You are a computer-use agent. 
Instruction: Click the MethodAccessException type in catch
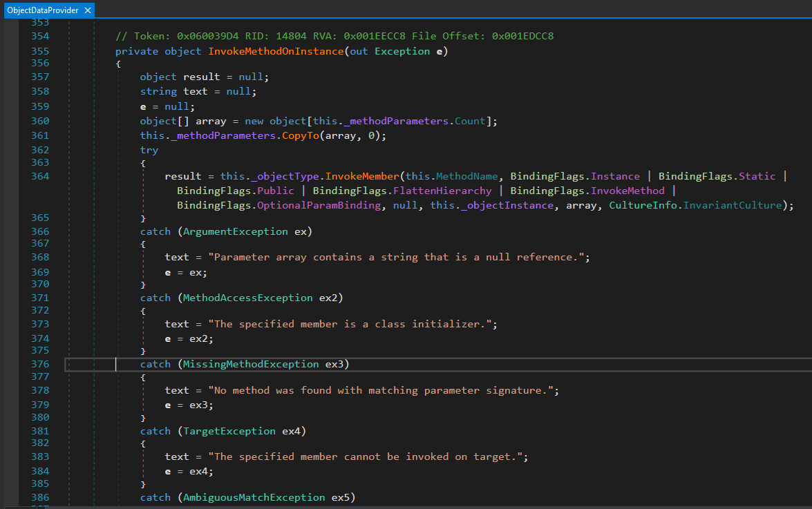[x=247, y=298]
